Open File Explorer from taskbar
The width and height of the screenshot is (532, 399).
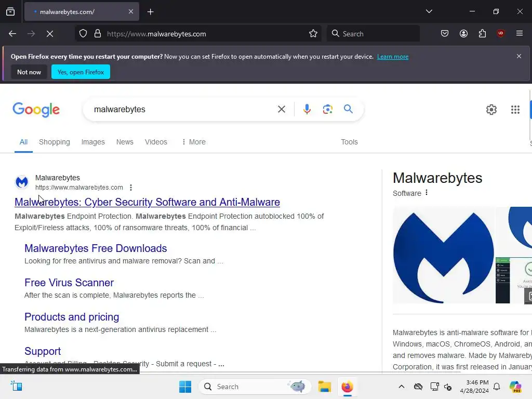point(324,387)
